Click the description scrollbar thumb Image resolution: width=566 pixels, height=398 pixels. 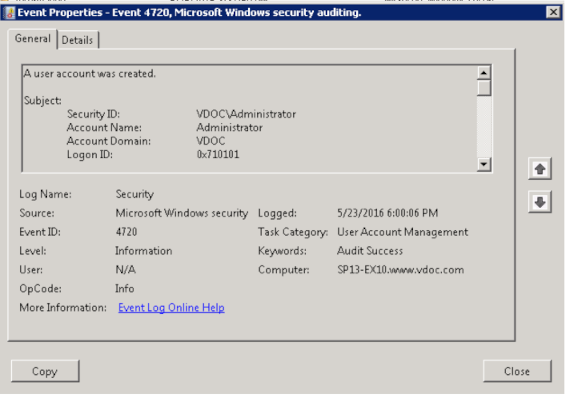coord(484,88)
